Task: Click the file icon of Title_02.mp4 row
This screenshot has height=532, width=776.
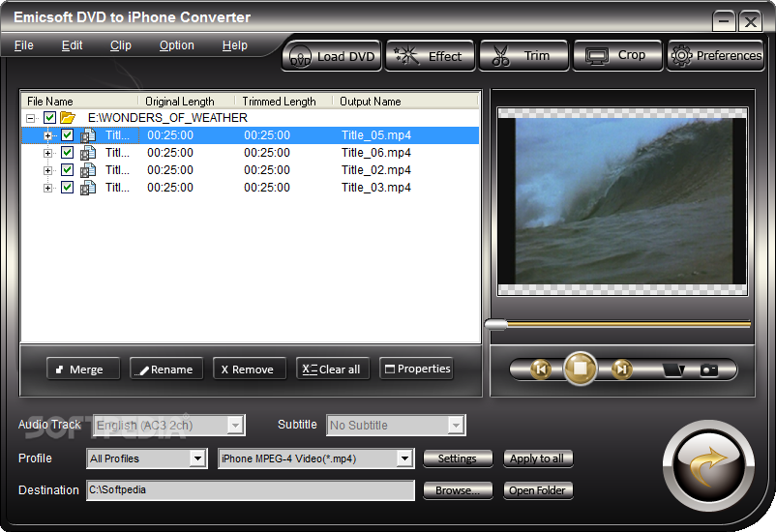Action: coord(88,170)
